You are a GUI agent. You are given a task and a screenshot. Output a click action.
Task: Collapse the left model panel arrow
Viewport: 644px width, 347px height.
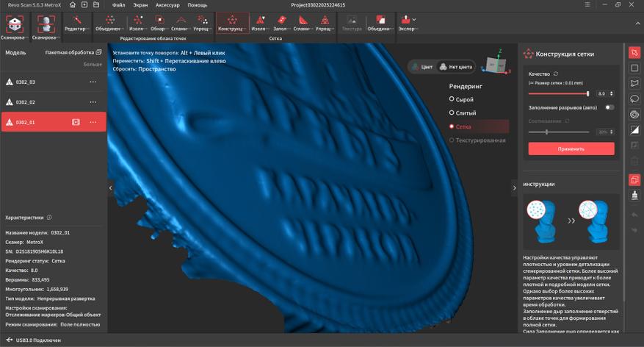coord(111,188)
